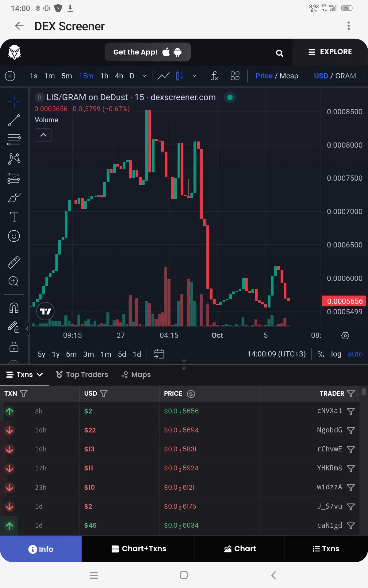Viewport: 368px width, 588px height.
Task: Open the TXN column filter
Action: coord(24,394)
